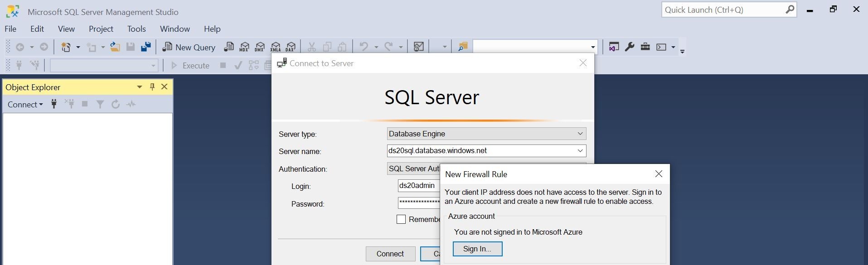Click the Database Engine Query icon
This screenshot has height=265, width=868.
tap(229, 47)
